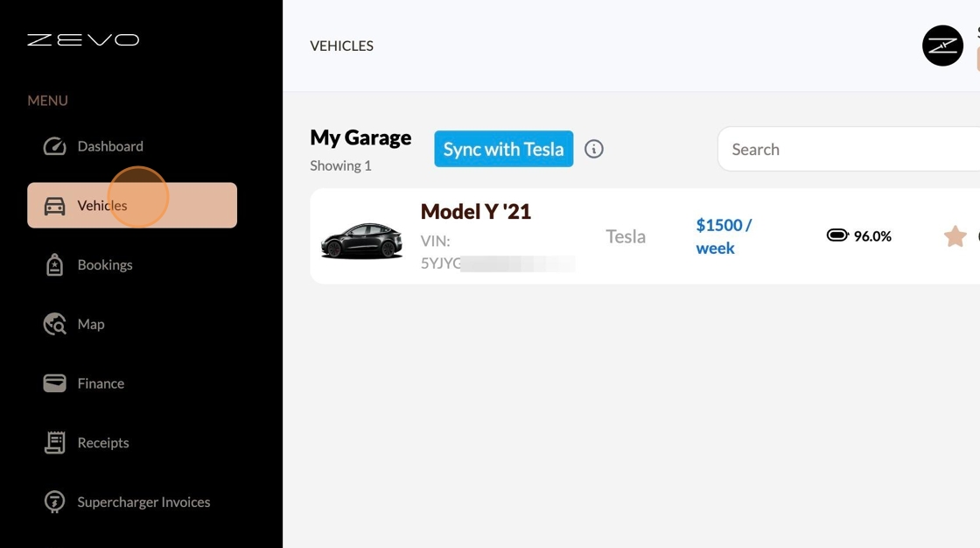Focus the Search vehicles field
The height and width of the screenshot is (548, 980).
click(849, 149)
